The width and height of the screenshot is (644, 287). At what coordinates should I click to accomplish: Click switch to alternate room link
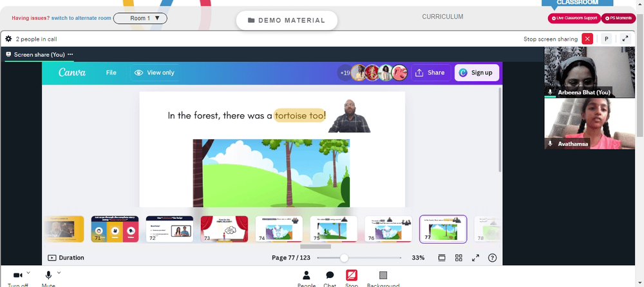tap(81, 18)
